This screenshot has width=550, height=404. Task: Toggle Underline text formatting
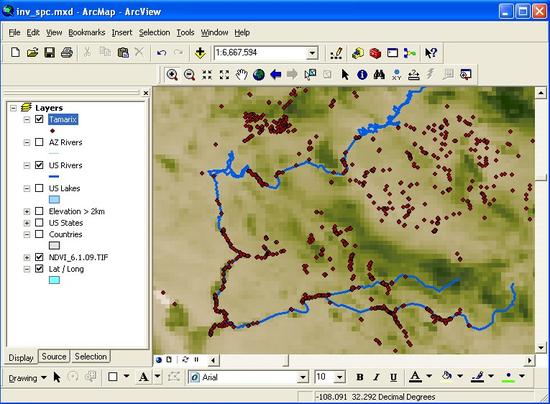[x=394, y=377]
